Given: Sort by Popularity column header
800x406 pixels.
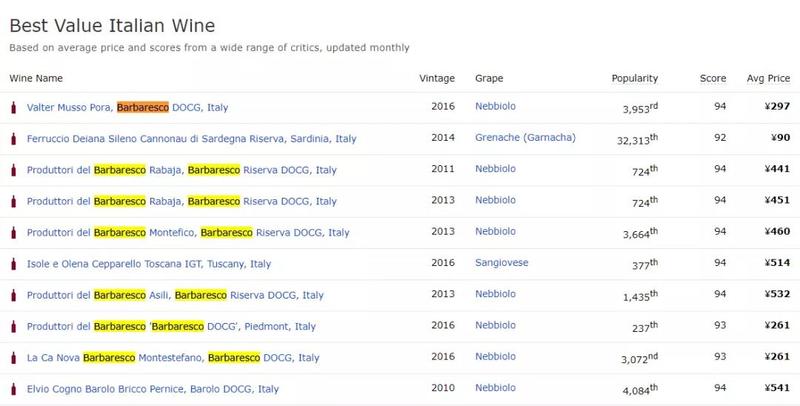Looking at the screenshot, I should click(636, 77).
